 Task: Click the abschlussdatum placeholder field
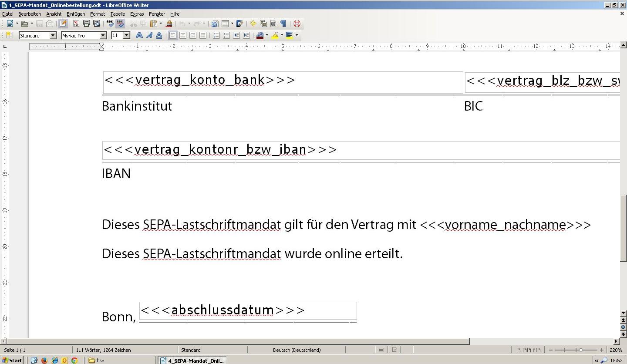(248, 310)
